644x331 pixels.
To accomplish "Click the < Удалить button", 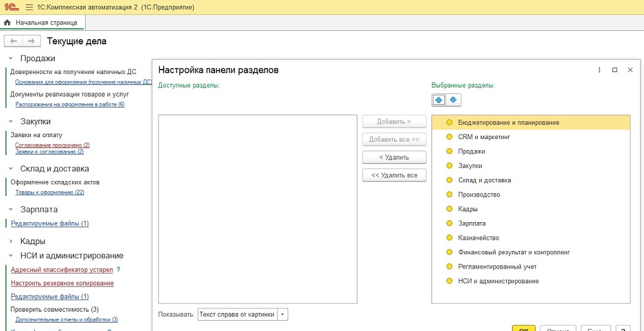I will [x=394, y=157].
